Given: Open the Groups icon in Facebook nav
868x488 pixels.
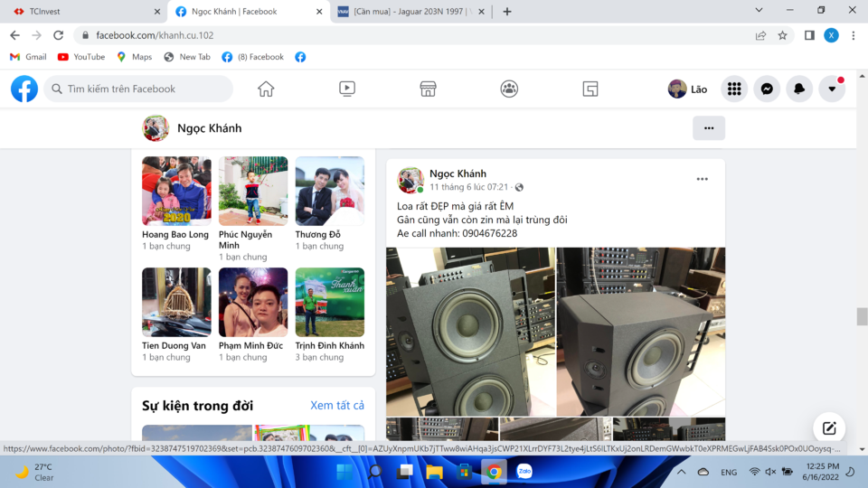Looking at the screenshot, I should pyautogui.click(x=509, y=89).
